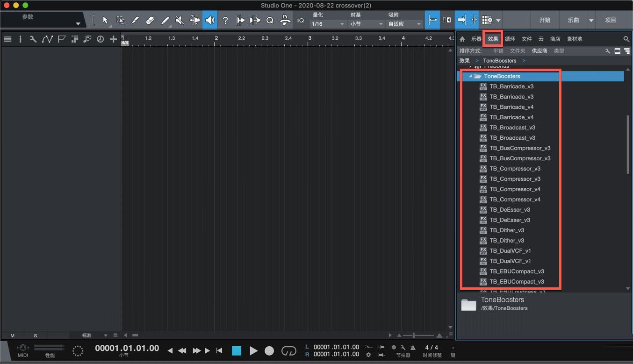Click the wrench track options icon
633x364 pixels.
point(33,39)
